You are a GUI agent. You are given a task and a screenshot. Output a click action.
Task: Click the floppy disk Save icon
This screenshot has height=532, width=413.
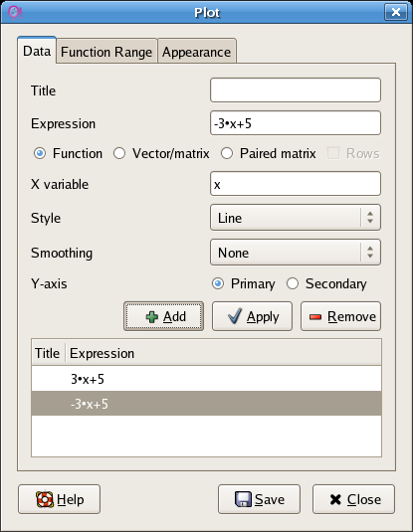pos(243,499)
